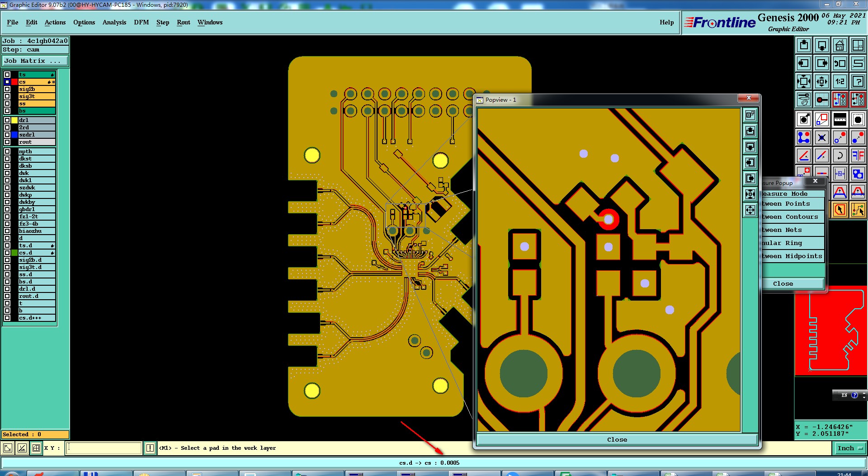Toggle display checkbox for layer mpth

7,151
